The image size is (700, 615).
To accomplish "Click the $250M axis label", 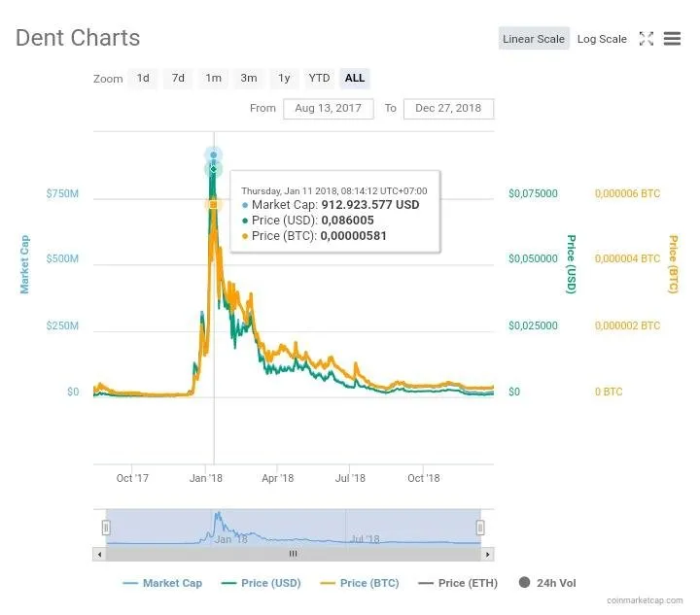I will 62,325.
